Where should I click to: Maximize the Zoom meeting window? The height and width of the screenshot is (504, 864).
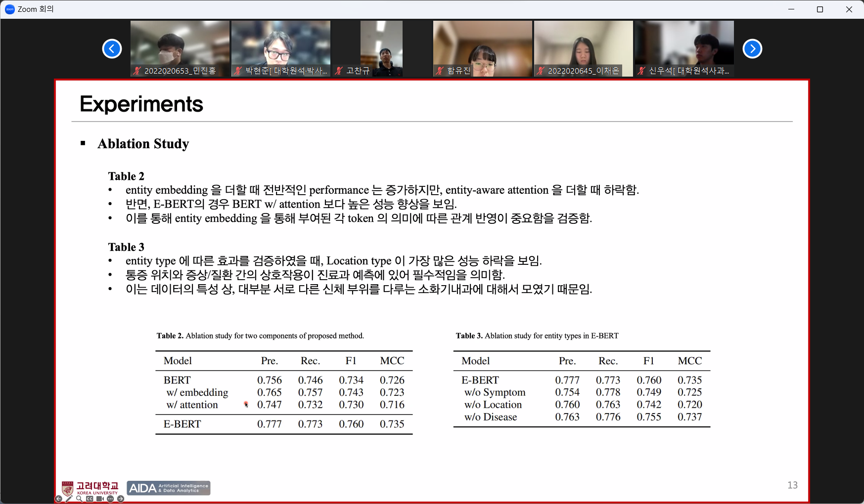click(x=820, y=9)
